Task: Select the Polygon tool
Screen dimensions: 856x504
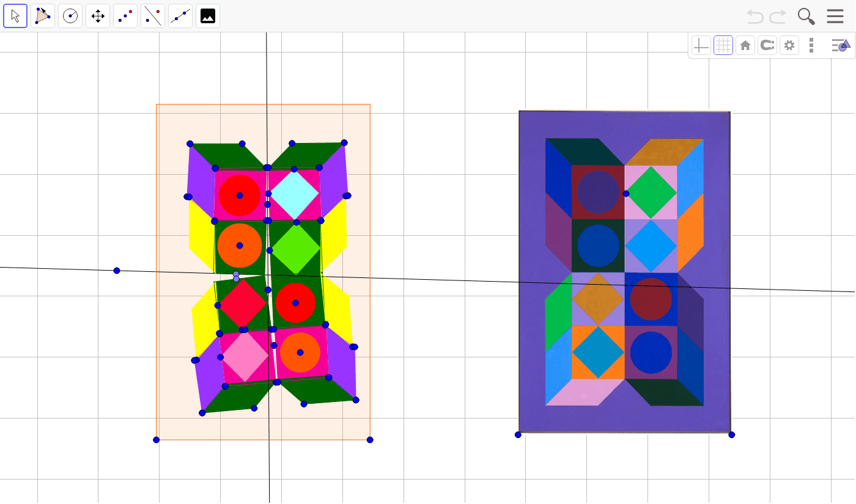Action: pos(43,16)
